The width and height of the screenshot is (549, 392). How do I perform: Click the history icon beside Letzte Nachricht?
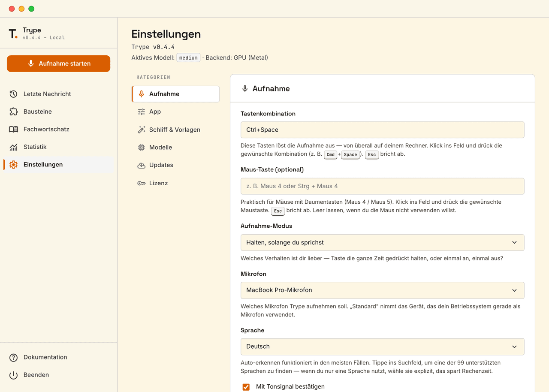[13, 94]
